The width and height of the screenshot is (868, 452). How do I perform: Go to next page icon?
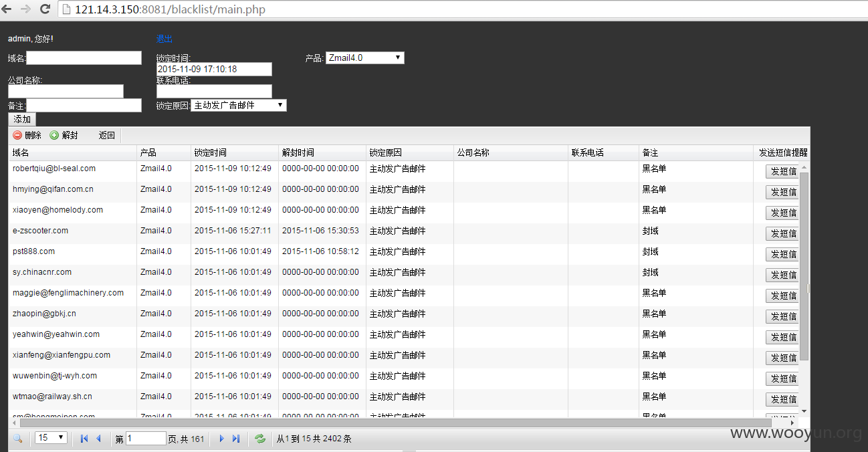tap(221, 439)
